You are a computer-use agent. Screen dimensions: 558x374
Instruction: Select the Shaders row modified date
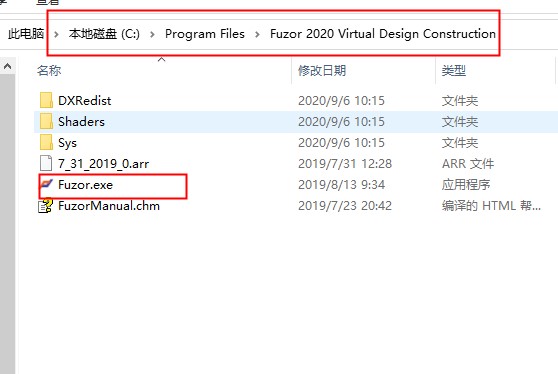coord(341,122)
